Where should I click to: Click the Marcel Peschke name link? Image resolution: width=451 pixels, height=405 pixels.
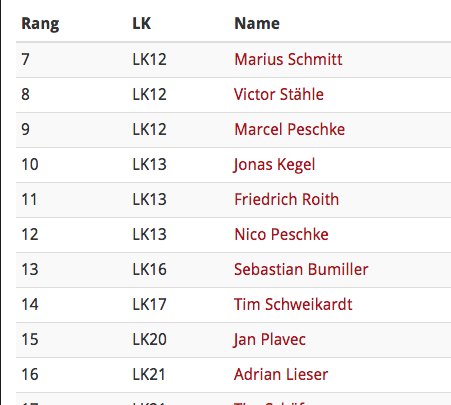289,130
